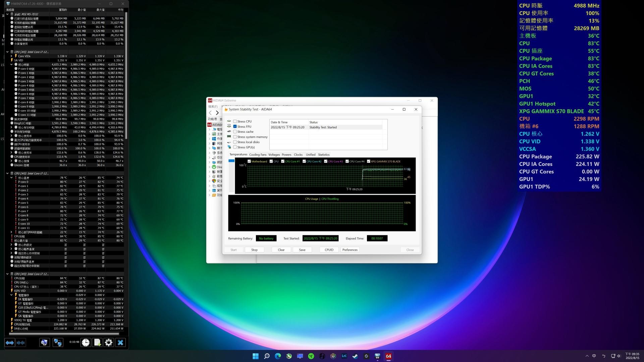Viewport: 644px width, 362px height.
Task: Enable Stress CPU checkbox
Action: 235,121
